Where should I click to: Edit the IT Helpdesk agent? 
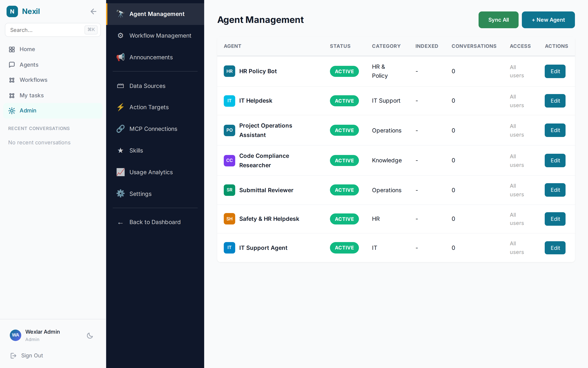[555, 101]
